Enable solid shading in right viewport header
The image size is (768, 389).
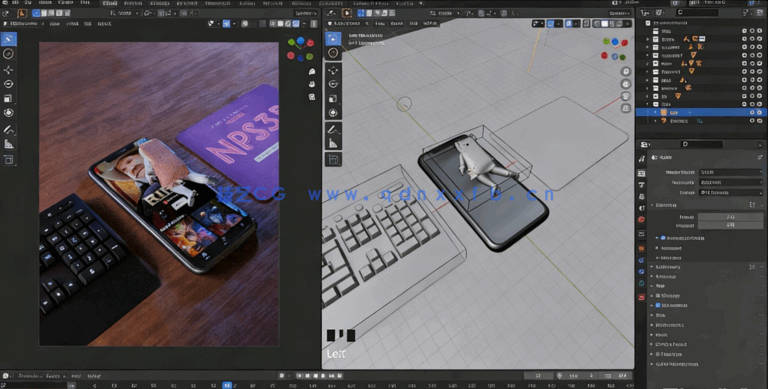pos(604,24)
